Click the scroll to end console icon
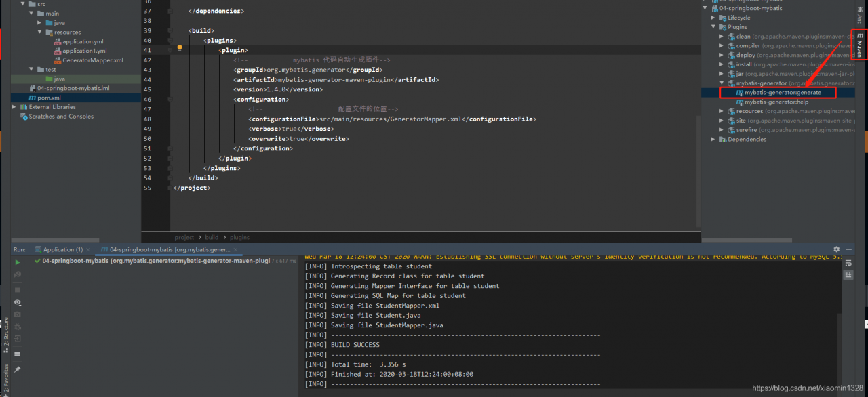Image resolution: width=868 pixels, height=397 pixels. (x=848, y=274)
